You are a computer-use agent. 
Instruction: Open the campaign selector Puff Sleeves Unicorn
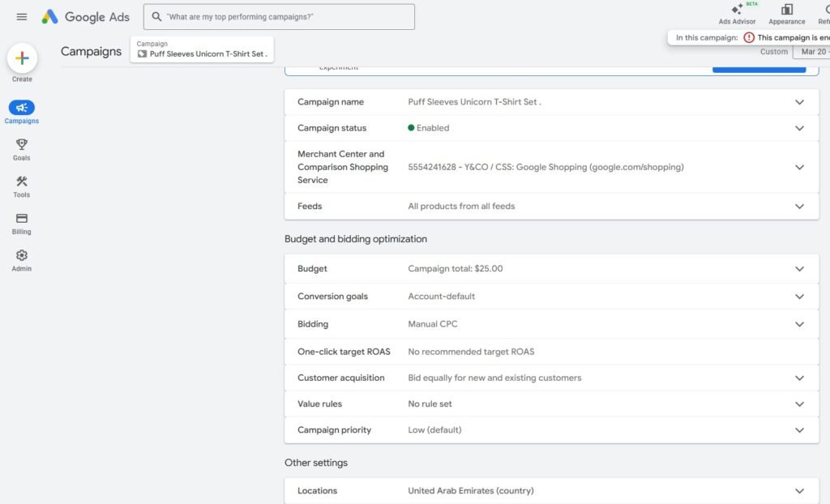[202, 49]
